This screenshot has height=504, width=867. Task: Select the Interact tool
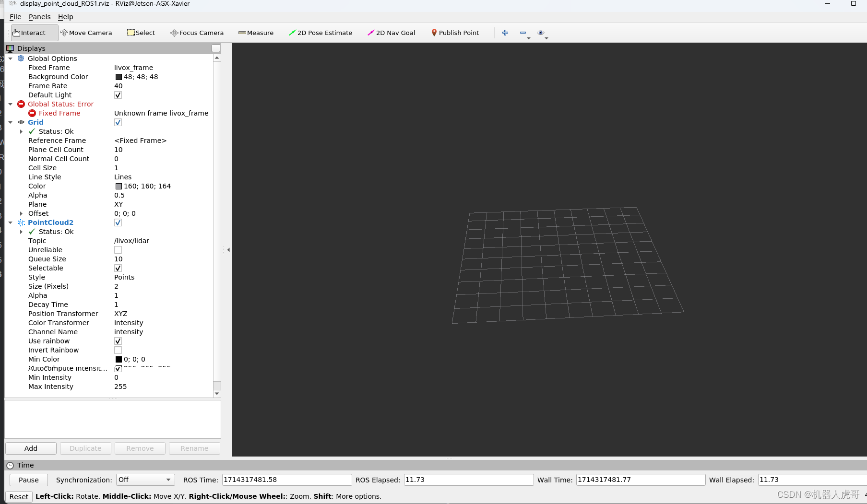coord(29,33)
